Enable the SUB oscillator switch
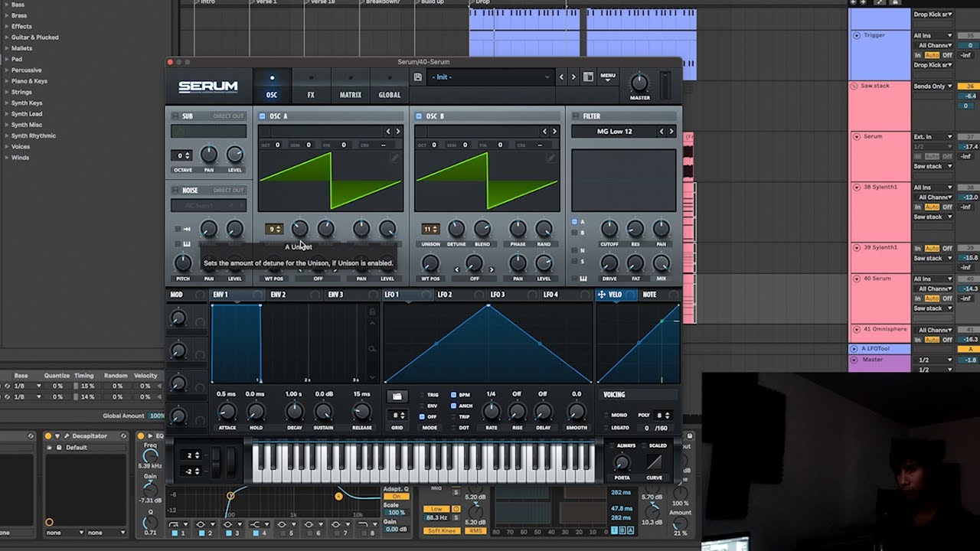Screen dimensions: 980x551 coord(175,116)
